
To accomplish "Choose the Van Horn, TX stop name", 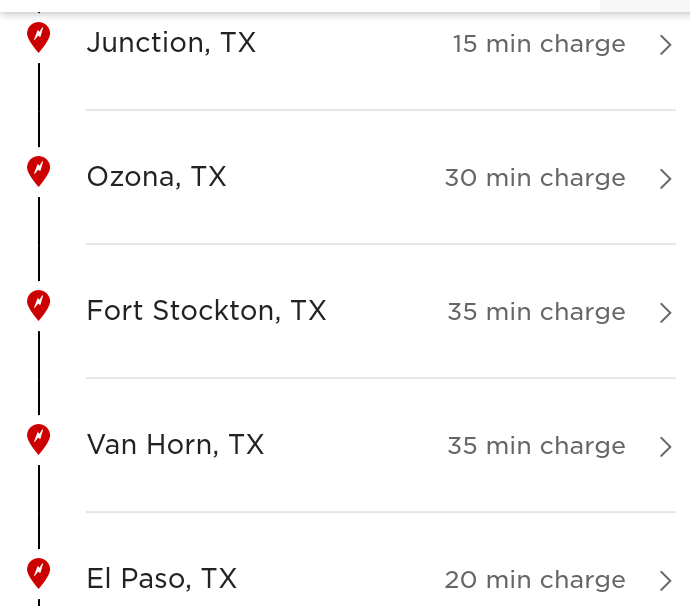I will [175, 445].
